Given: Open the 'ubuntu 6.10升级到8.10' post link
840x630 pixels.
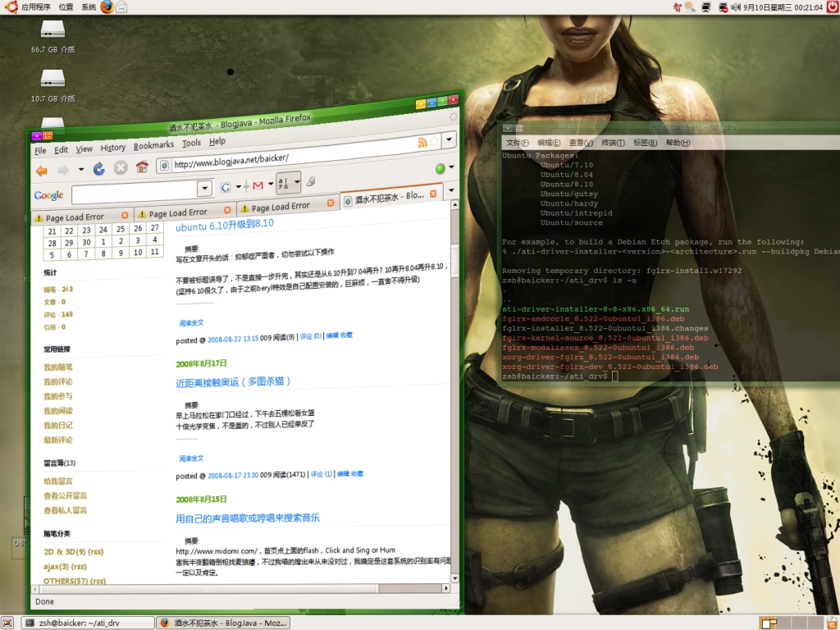Looking at the screenshot, I should [x=225, y=225].
